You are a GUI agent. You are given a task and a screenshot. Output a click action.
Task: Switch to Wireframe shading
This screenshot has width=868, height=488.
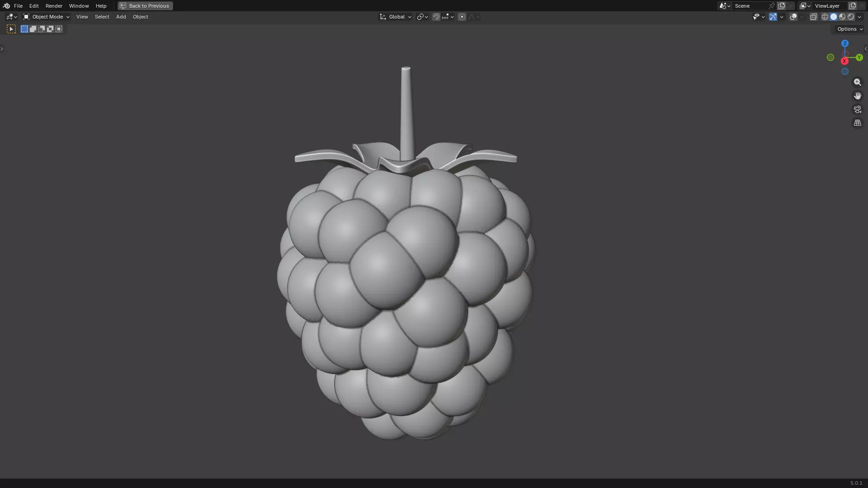825,17
